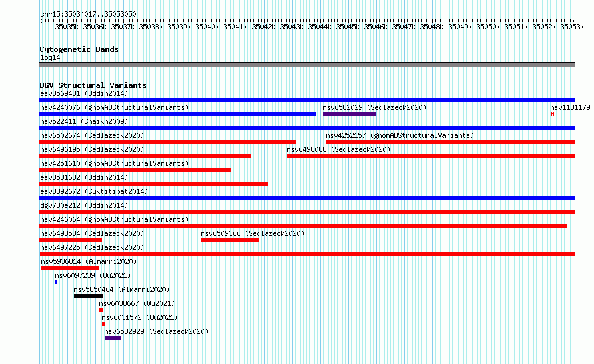Open the nsv522411 (Shaikh2009) label
The width and height of the screenshot is (594, 364).
[84, 121]
